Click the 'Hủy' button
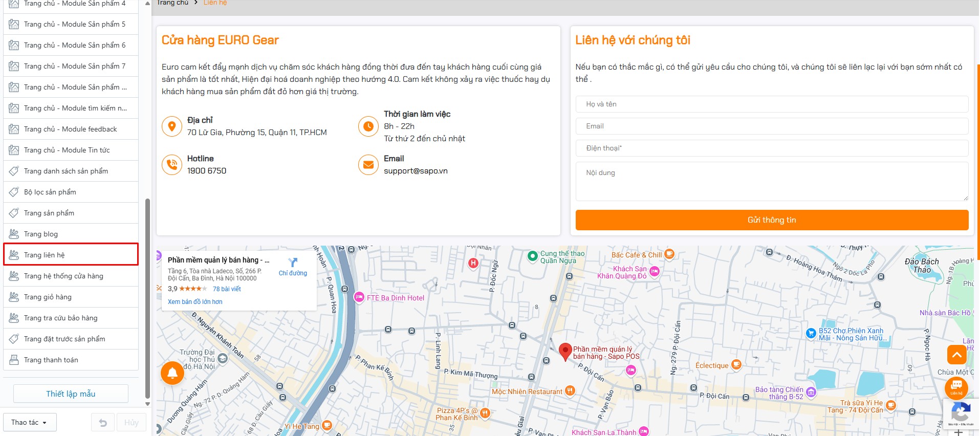980x436 pixels. 132,423
